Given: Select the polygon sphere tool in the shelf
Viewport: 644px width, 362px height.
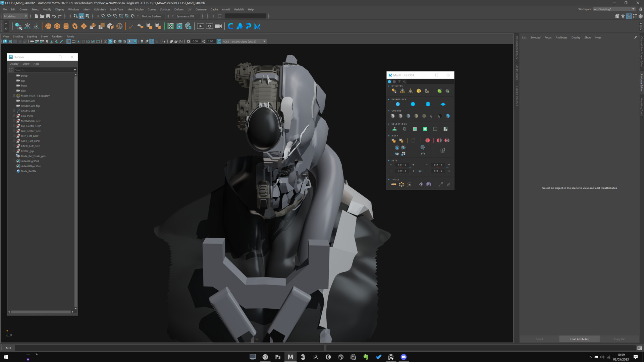Looking at the screenshot, I should tap(48, 26).
